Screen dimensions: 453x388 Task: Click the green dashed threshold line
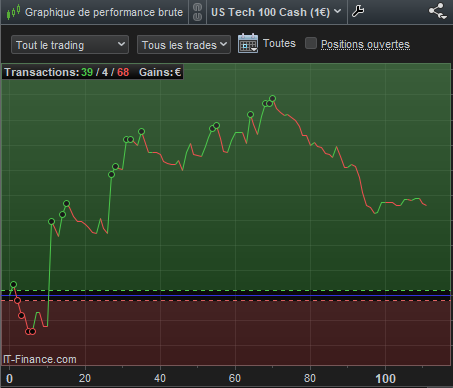coord(226,290)
